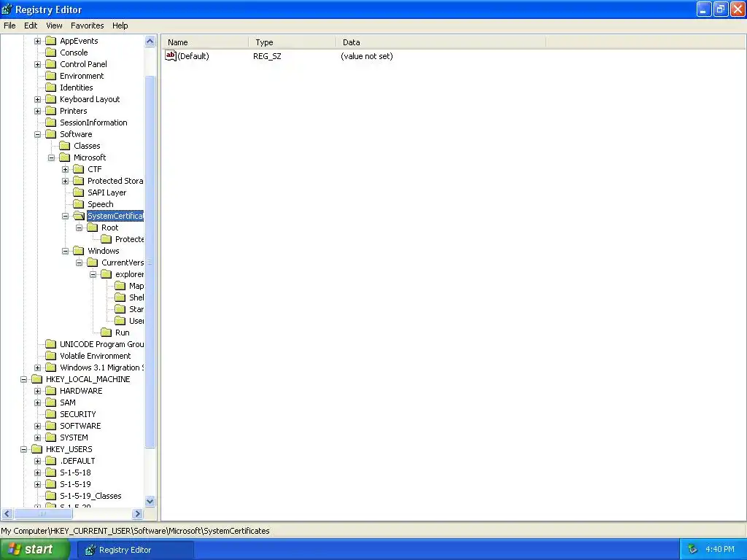Open the File menu
Image resolution: width=747 pixels, height=560 pixels.
coord(9,26)
